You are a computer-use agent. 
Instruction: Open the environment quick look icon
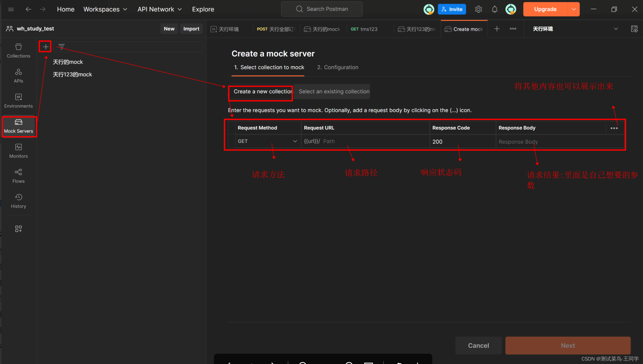click(x=634, y=29)
